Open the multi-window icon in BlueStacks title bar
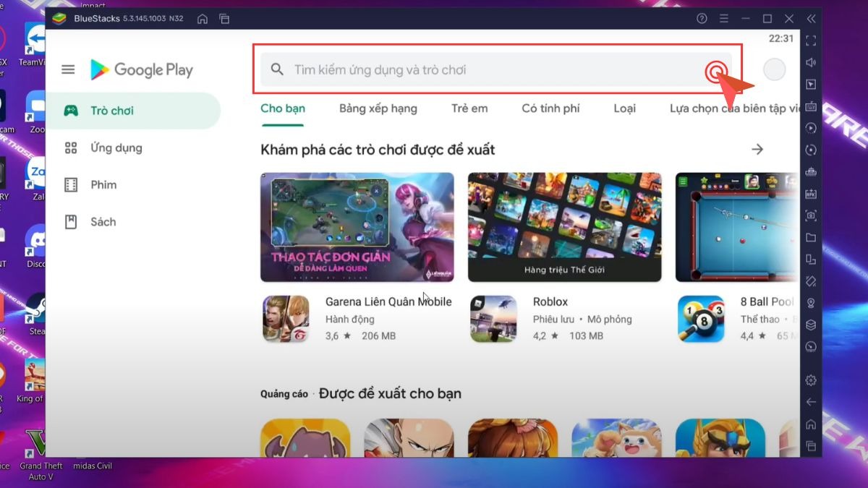The height and width of the screenshot is (488, 868). pos(224,19)
